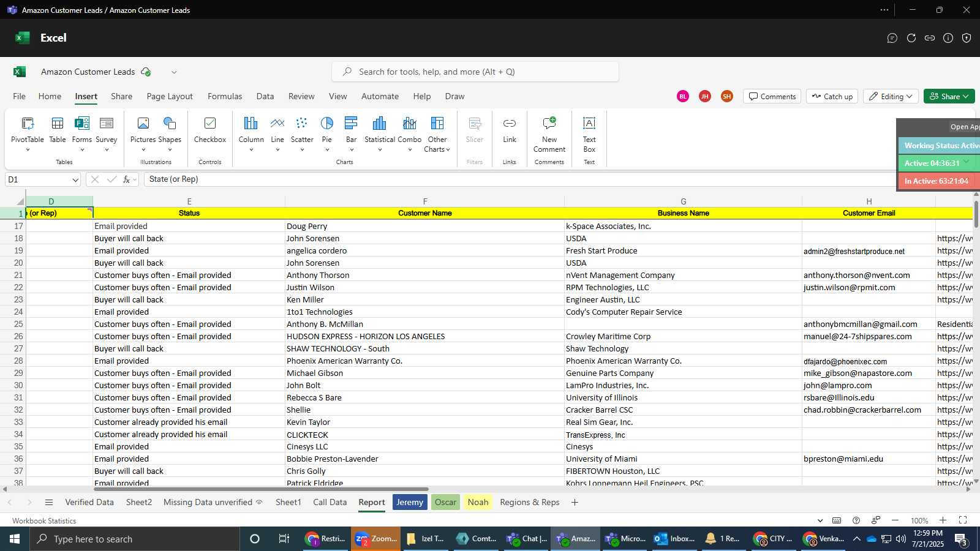Screen dimensions: 980x551
Task: Insert a Column chart
Action: point(251,129)
